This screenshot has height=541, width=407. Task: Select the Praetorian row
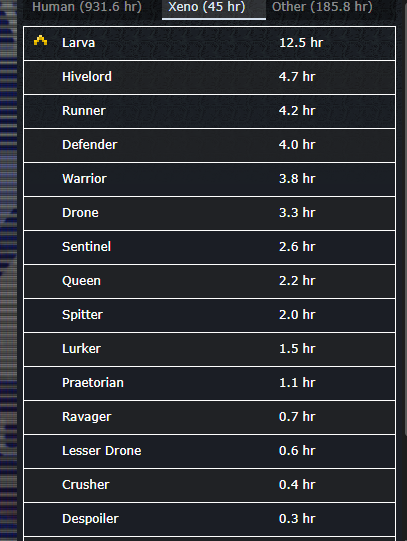point(209,383)
